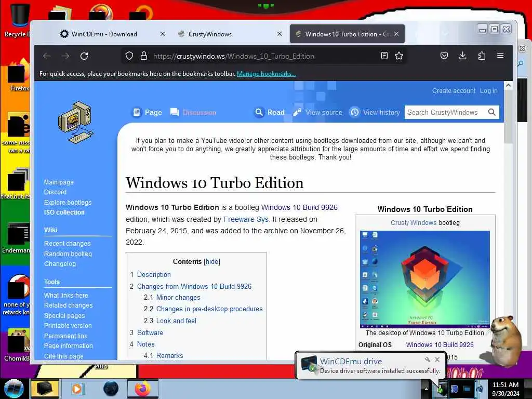Open the Downloads panel
The height and width of the screenshot is (399, 532).
(x=462, y=56)
